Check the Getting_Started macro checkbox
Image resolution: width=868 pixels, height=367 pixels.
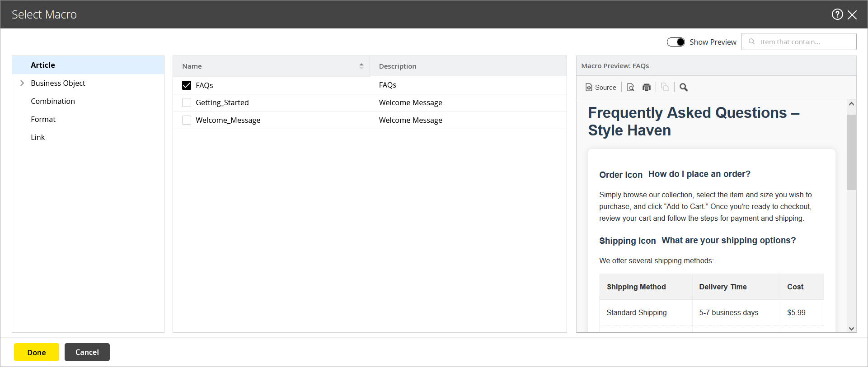pos(187,102)
